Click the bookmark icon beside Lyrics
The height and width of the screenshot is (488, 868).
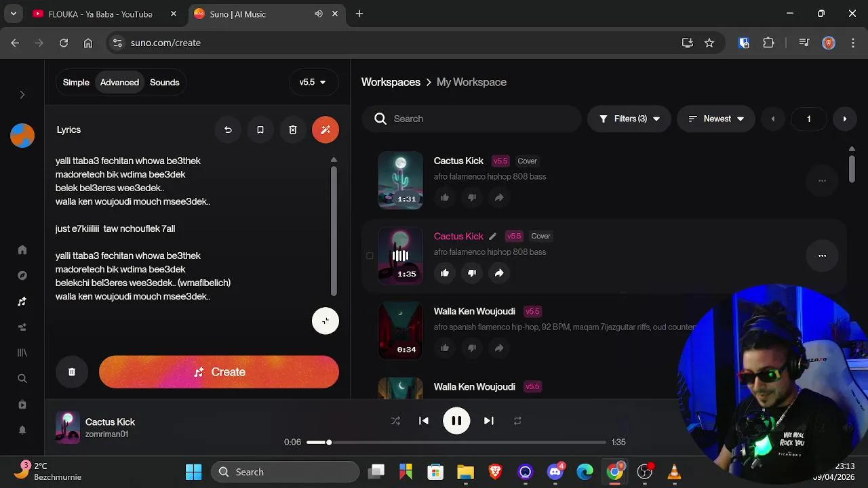pyautogui.click(x=260, y=129)
